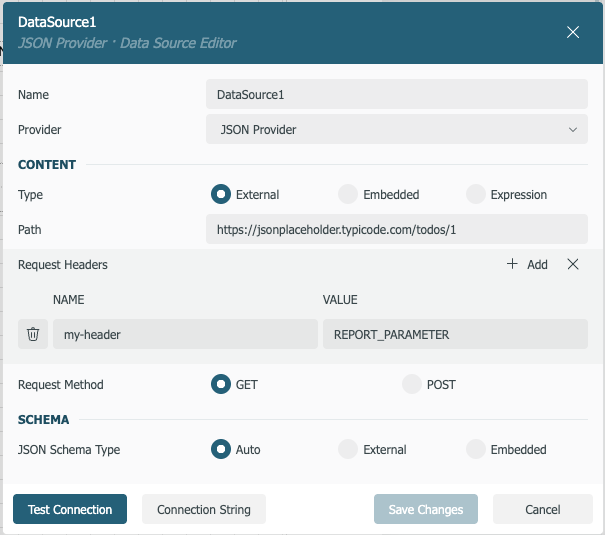Click the Test Connection button
The height and width of the screenshot is (535, 605).
(x=70, y=509)
